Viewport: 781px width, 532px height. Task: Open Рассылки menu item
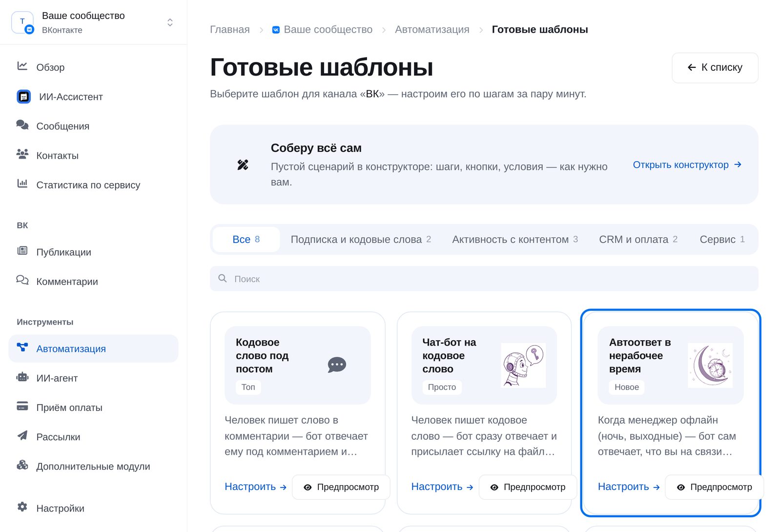pos(93,436)
